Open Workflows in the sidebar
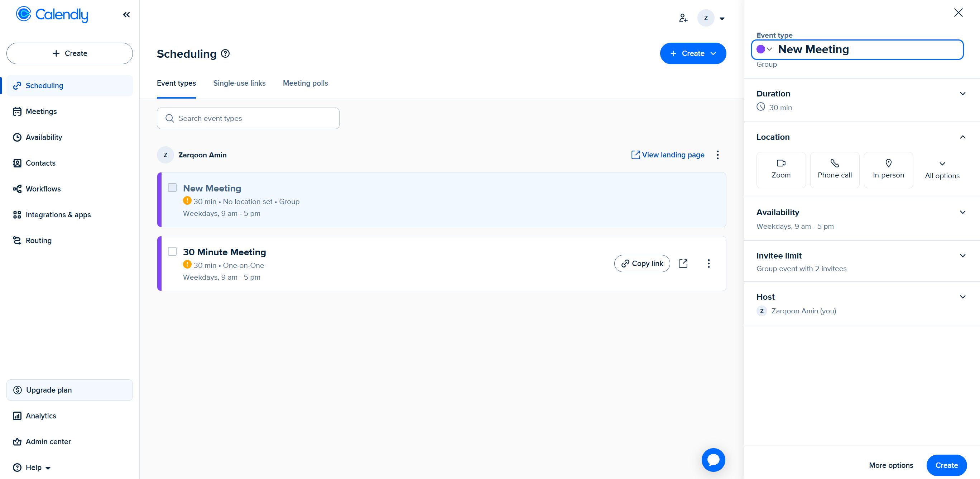Viewport: 980px width, 479px height. [69, 189]
